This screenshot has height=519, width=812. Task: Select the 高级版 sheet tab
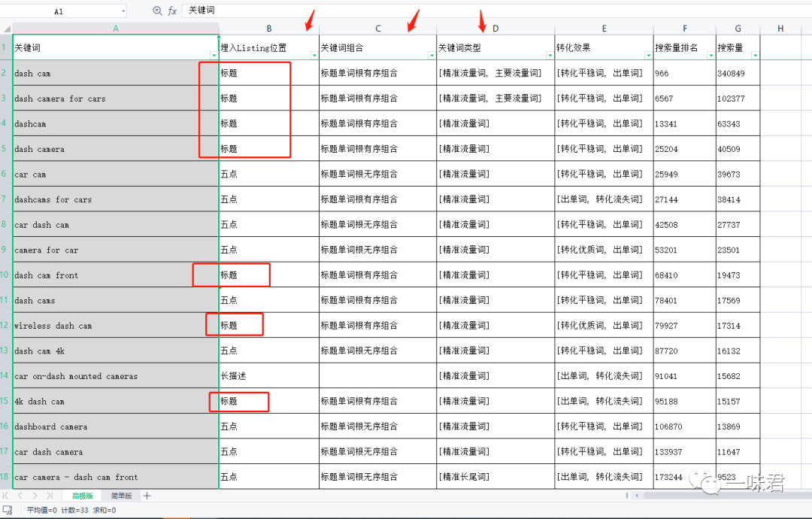coord(83,496)
